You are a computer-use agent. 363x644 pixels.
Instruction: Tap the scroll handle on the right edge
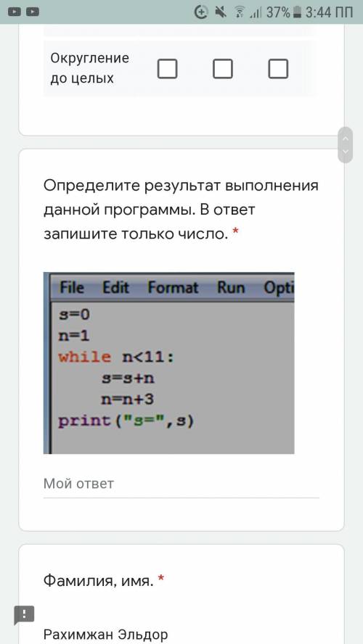pyautogui.click(x=346, y=145)
